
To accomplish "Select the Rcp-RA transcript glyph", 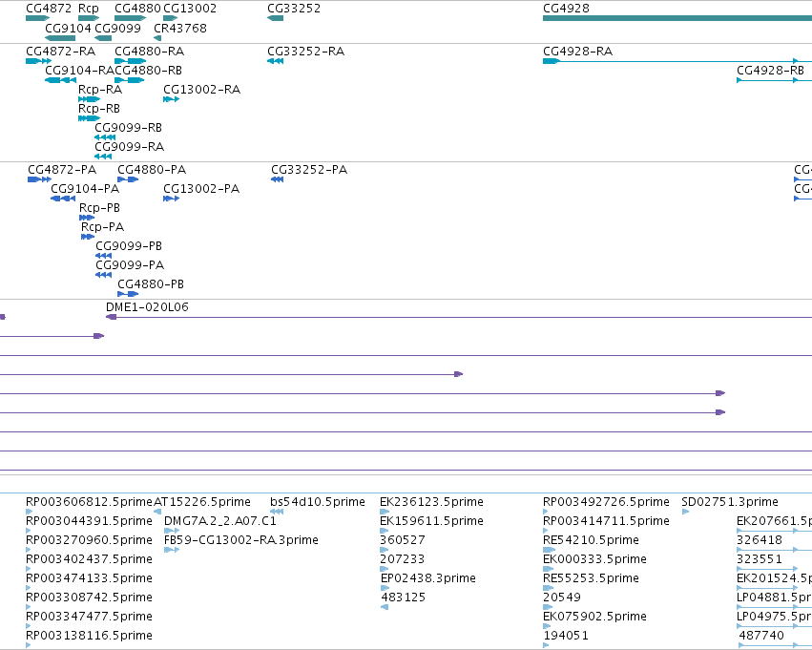I will point(89,99).
